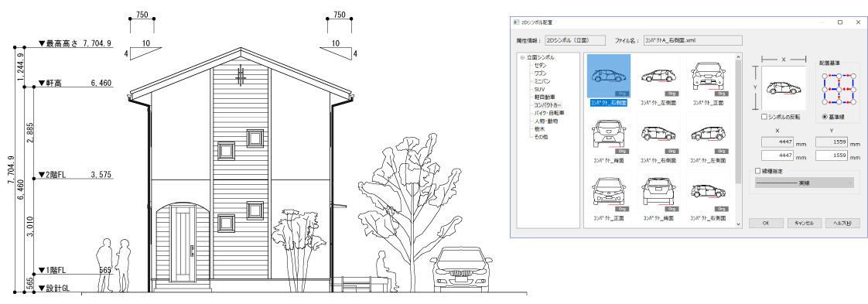The height and width of the screenshot is (304, 868).
Task: Select the 基準線 radio button
Action: click(825, 117)
